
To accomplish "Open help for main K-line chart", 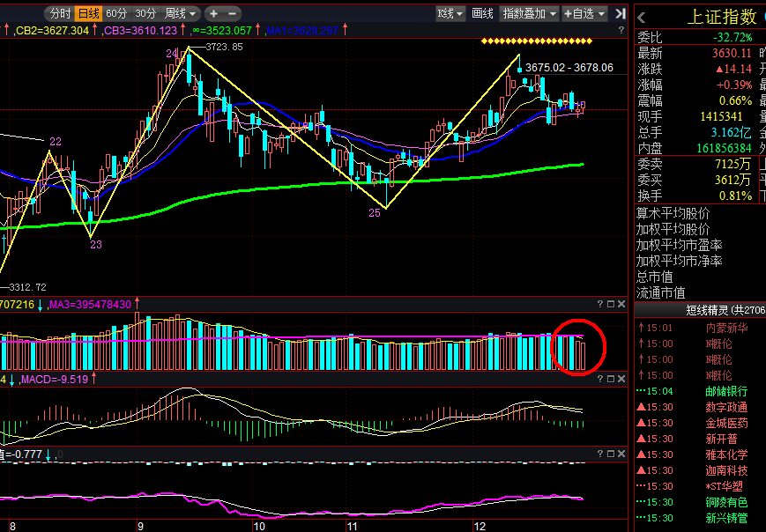I will coord(621,30).
